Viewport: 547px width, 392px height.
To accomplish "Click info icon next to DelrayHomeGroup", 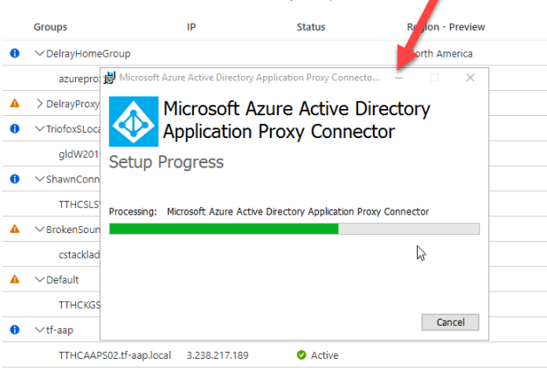I will click(15, 53).
